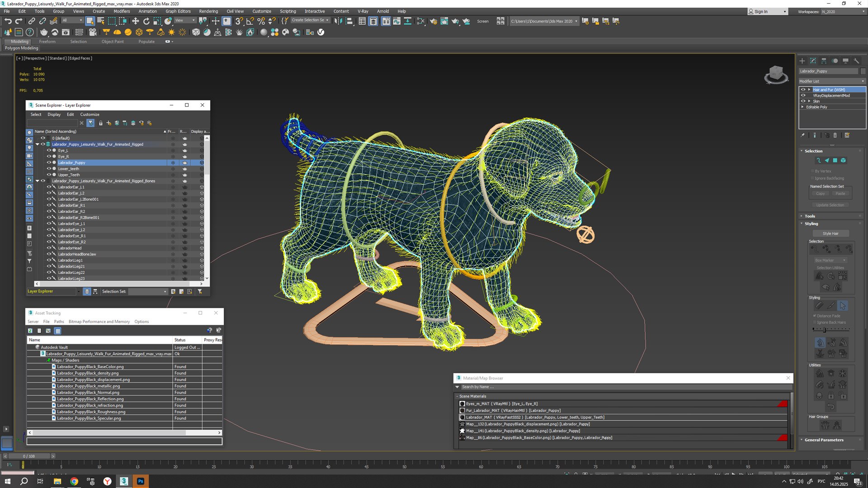868x488 pixels.
Task: Click the Redo arrow in main toolbar
Action: pyautogui.click(x=19, y=21)
